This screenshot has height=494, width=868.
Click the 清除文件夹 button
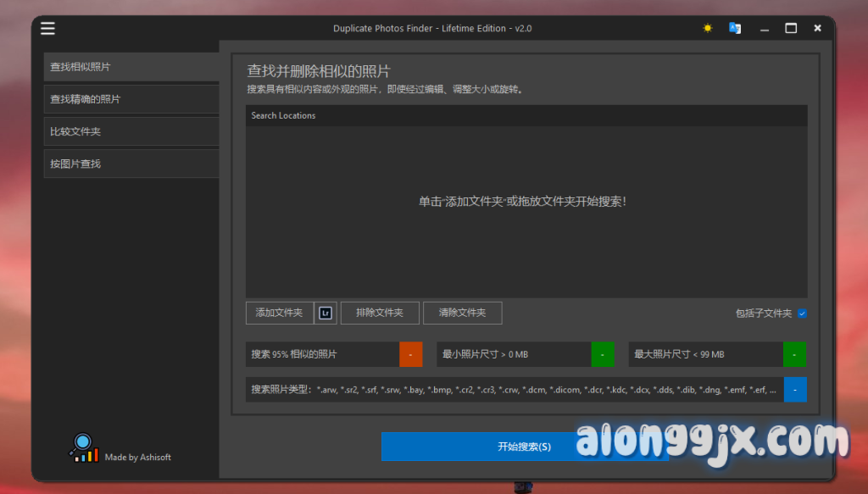(x=462, y=313)
